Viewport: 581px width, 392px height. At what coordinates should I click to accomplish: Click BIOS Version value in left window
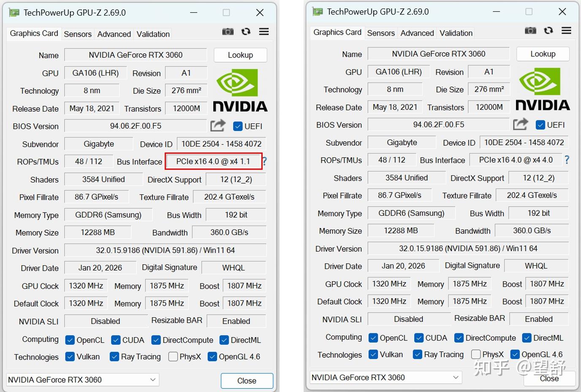(136, 126)
